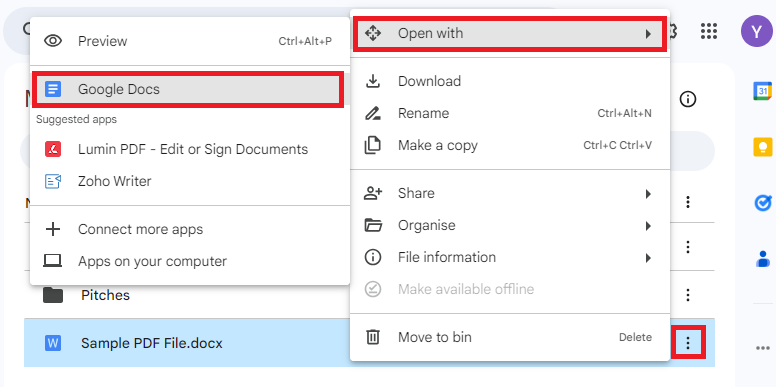Select Rename in the context menu
Image resolution: width=776 pixels, height=387 pixels.
click(x=510, y=113)
